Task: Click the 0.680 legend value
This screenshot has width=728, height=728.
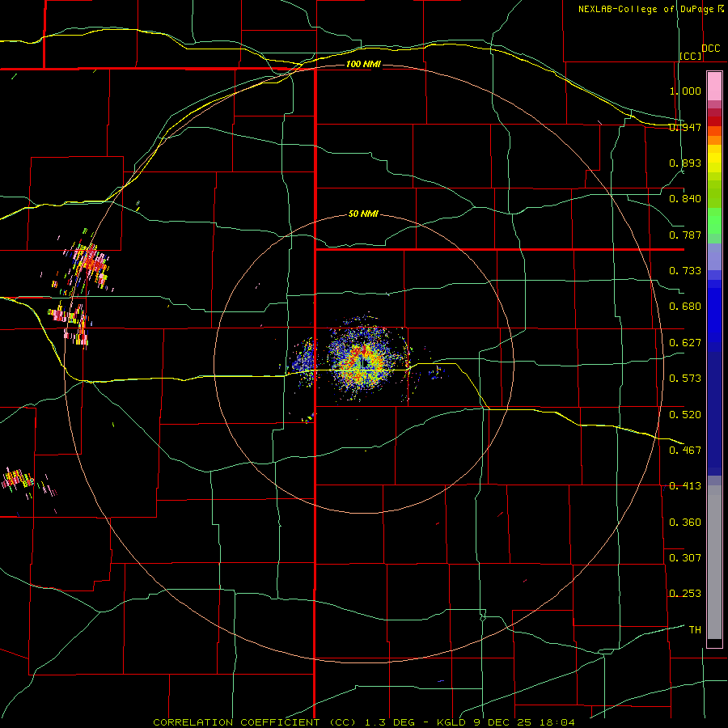Action: pos(685,307)
